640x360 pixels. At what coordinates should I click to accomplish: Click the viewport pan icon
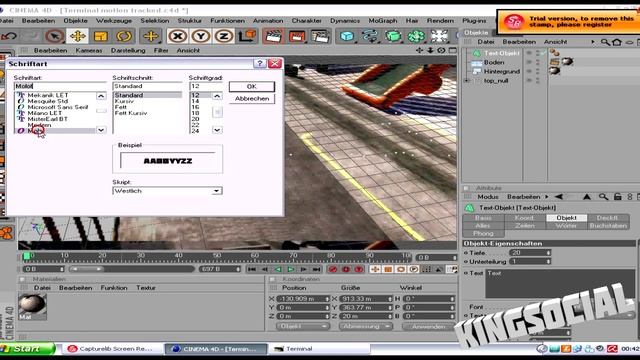(x=420, y=50)
